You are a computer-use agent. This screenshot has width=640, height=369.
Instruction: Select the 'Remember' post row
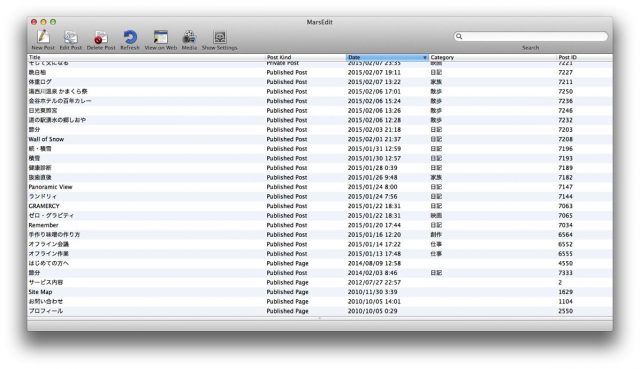[320, 225]
